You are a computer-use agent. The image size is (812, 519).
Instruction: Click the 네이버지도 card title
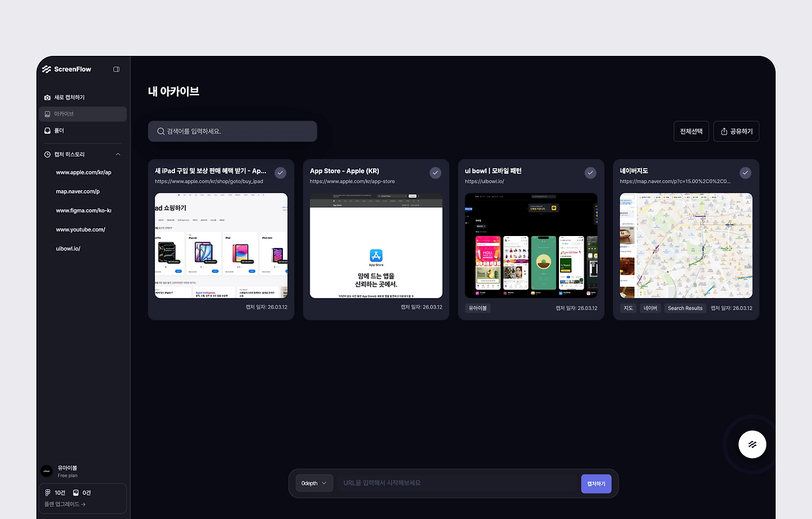[634, 171]
